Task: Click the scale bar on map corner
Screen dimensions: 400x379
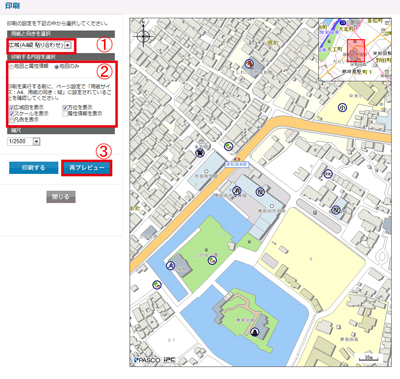Action: click(x=368, y=359)
